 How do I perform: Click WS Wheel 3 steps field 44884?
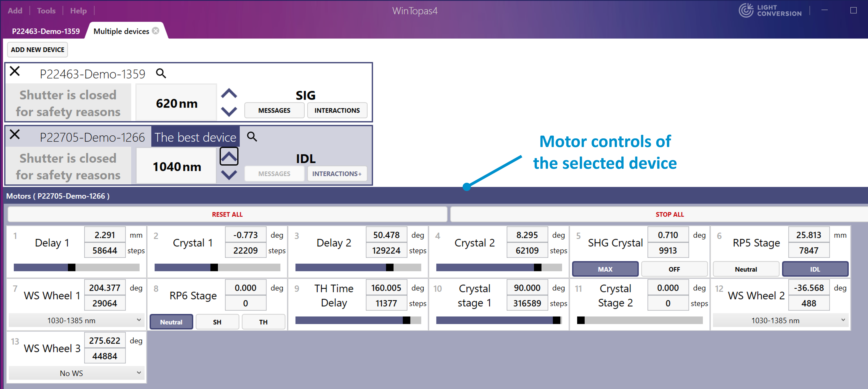105,356
